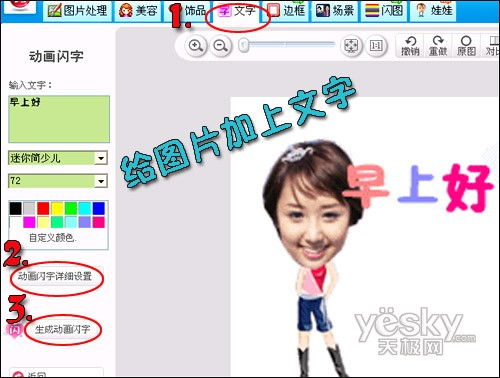
Task: Click the 1:1 actual size icon
Action: pos(376,45)
